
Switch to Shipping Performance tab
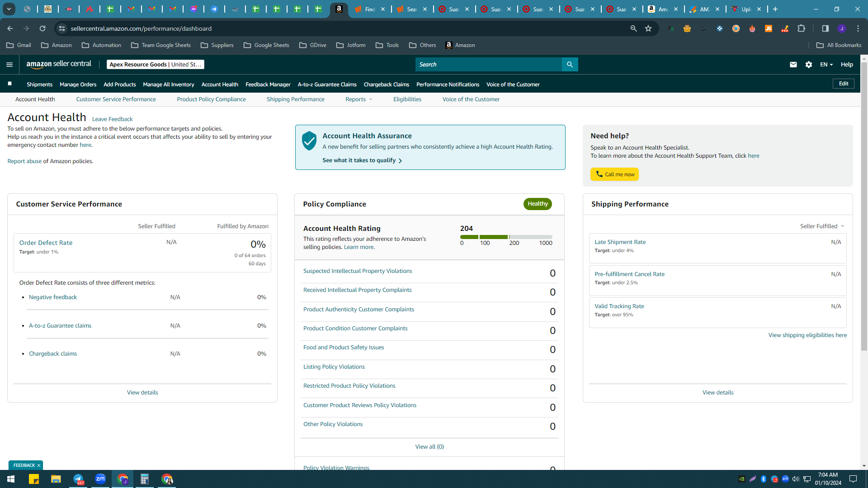[295, 99]
